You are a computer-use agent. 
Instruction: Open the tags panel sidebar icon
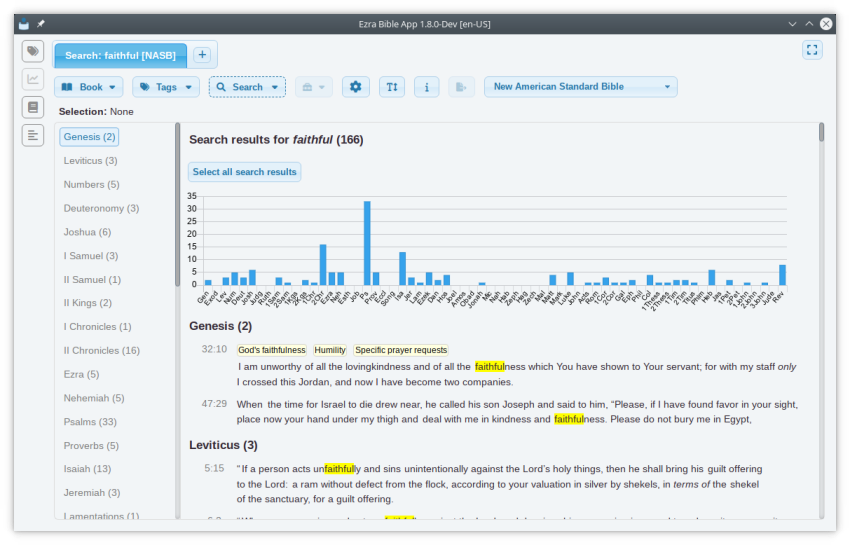coord(33,51)
